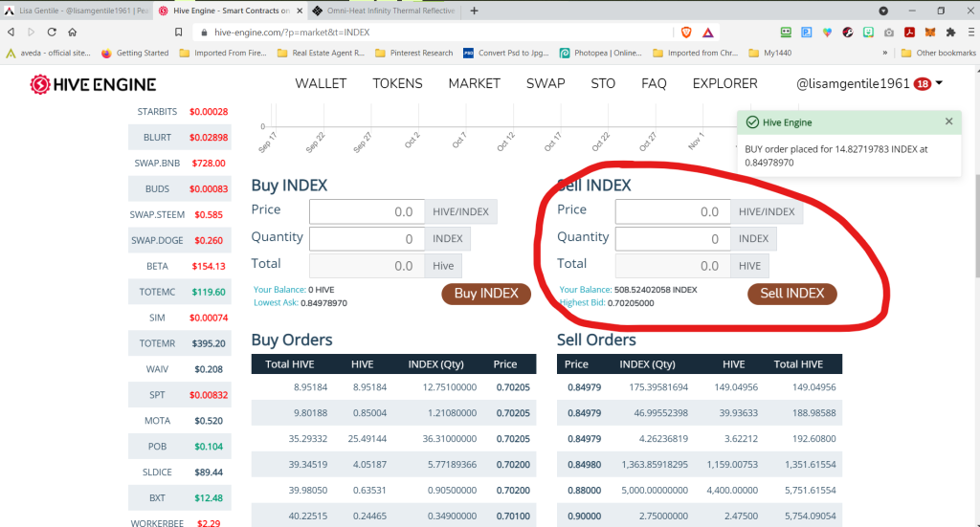Open the Adobe Acrobat extension icon
This screenshot has width=980, height=527.
coord(909,32)
